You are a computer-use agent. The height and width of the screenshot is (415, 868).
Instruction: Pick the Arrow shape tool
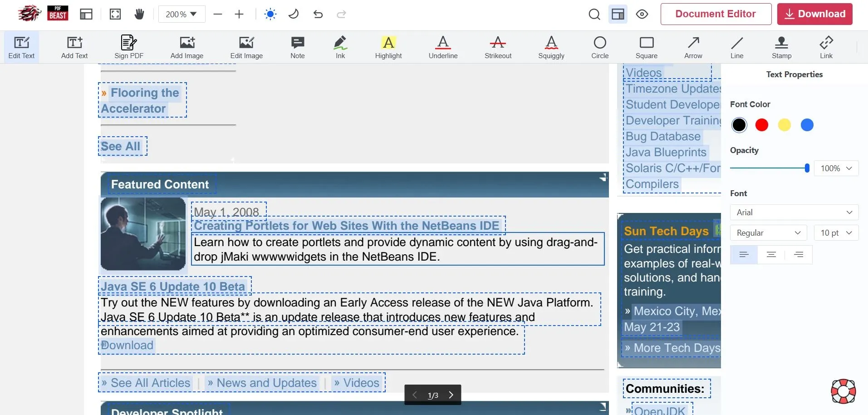click(x=693, y=47)
